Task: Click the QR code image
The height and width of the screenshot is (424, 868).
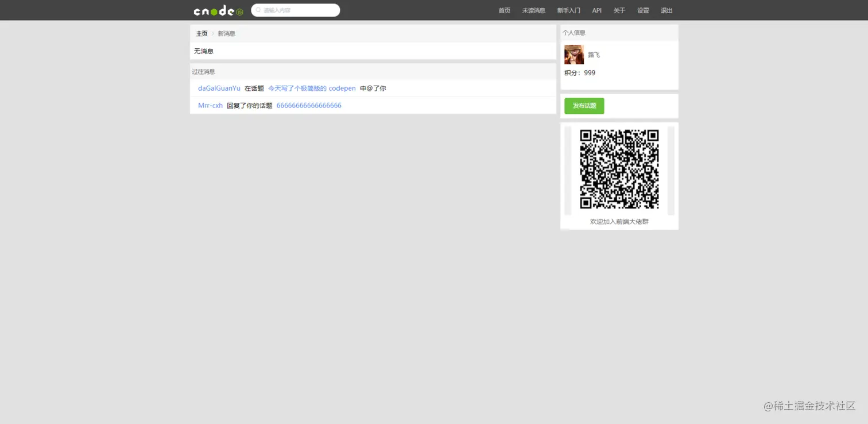Action: click(619, 169)
